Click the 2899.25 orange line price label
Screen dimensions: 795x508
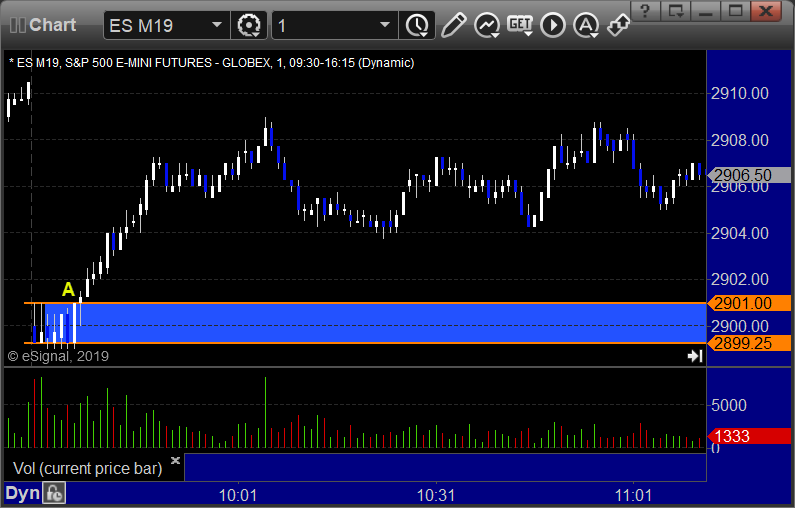click(749, 343)
